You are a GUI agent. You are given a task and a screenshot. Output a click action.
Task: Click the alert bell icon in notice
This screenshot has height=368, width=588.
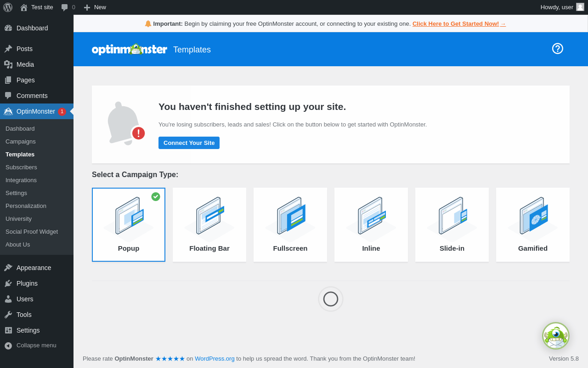(125, 124)
